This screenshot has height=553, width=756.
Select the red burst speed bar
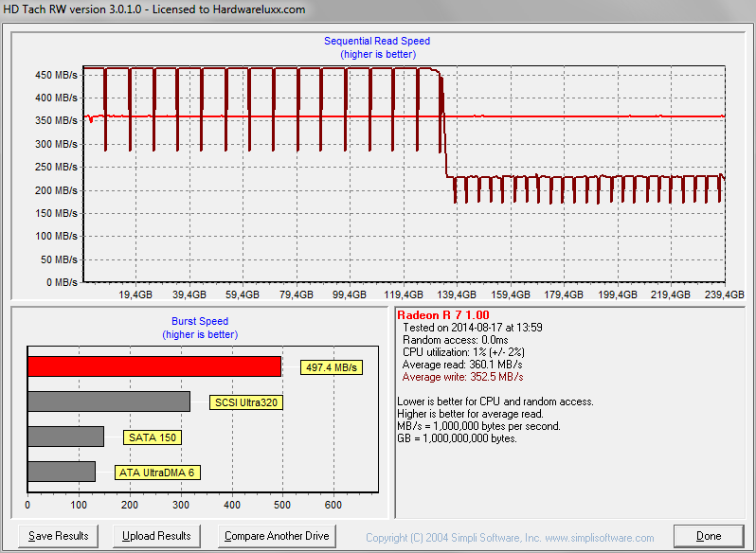154,366
